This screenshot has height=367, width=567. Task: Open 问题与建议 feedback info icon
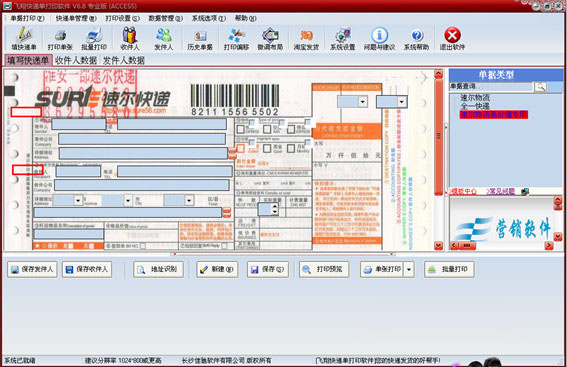click(x=379, y=39)
